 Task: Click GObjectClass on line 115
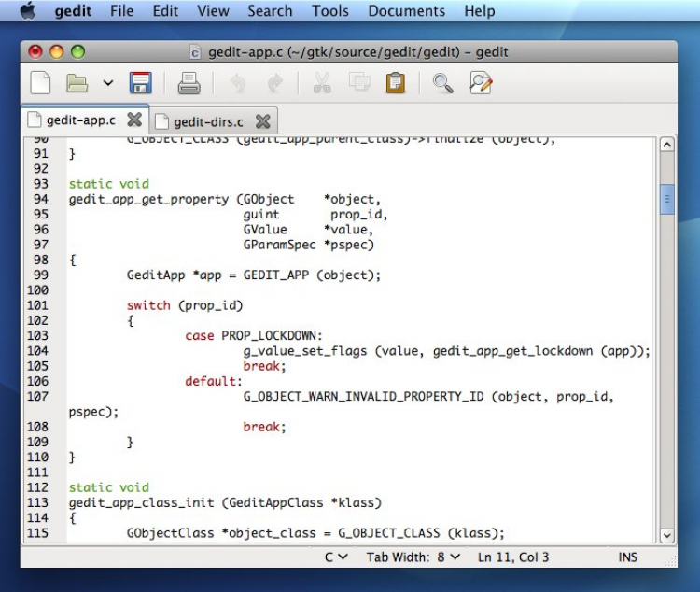[171, 533]
